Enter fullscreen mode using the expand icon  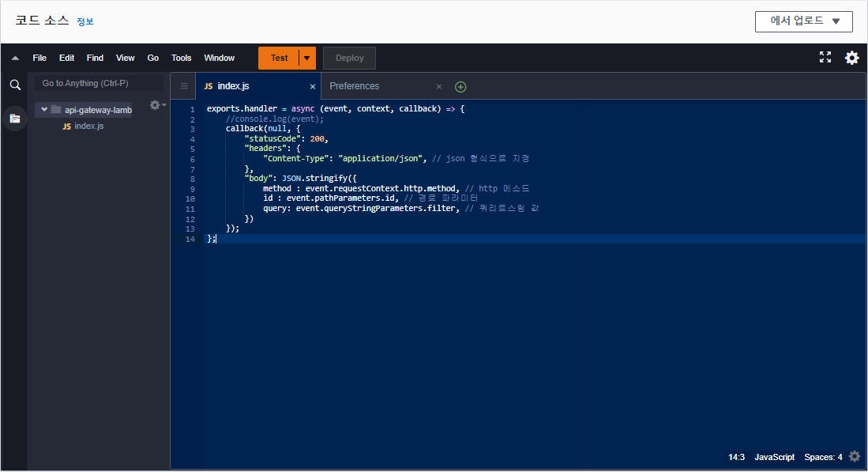click(825, 57)
